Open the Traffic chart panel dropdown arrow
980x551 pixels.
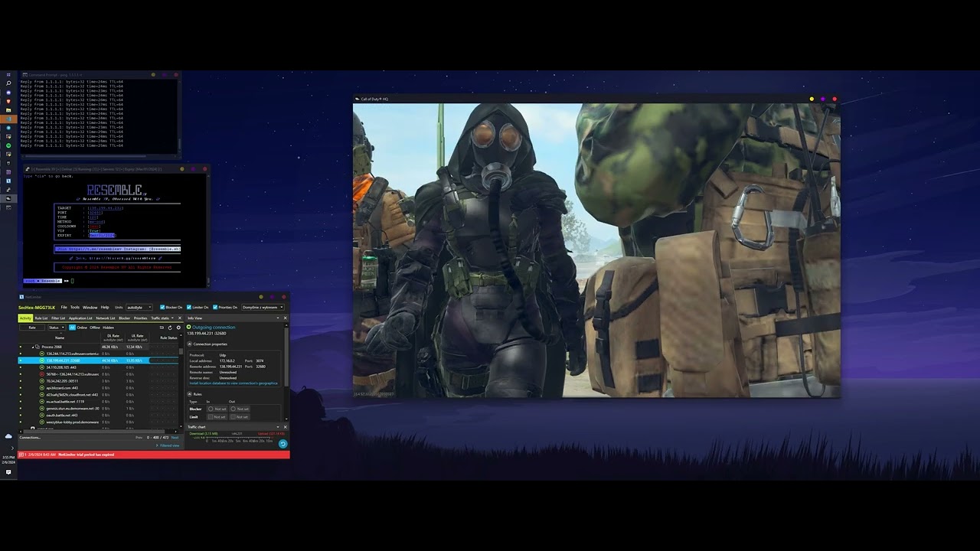click(x=278, y=427)
